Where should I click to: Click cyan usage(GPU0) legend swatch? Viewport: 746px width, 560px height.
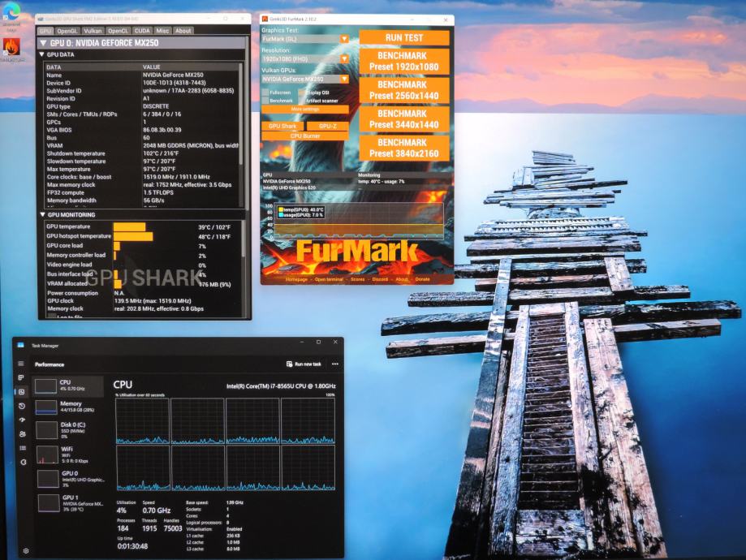coord(281,215)
